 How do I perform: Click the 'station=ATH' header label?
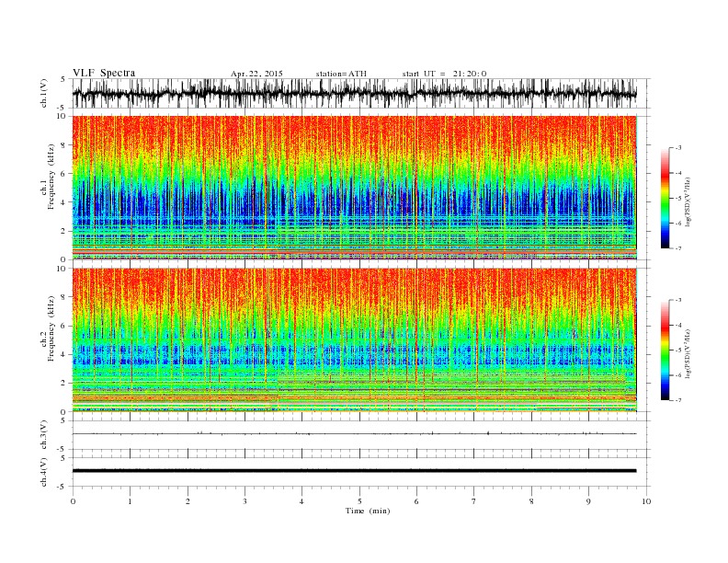point(341,74)
